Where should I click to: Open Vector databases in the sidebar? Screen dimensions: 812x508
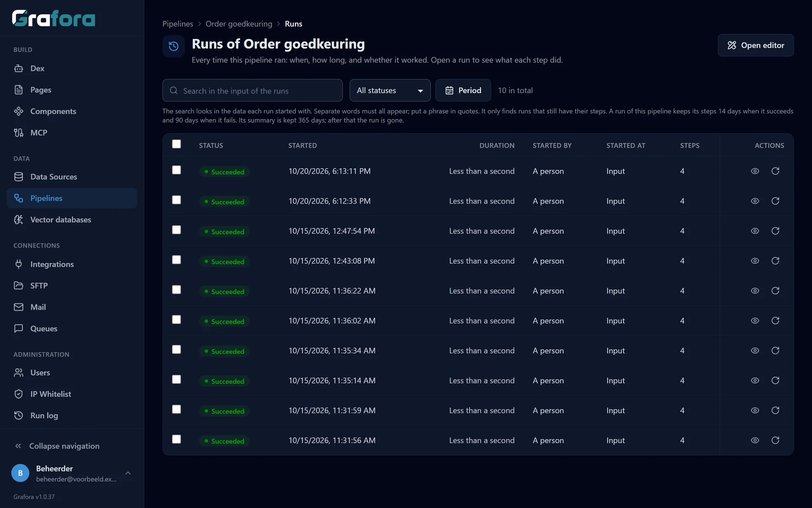click(72, 220)
